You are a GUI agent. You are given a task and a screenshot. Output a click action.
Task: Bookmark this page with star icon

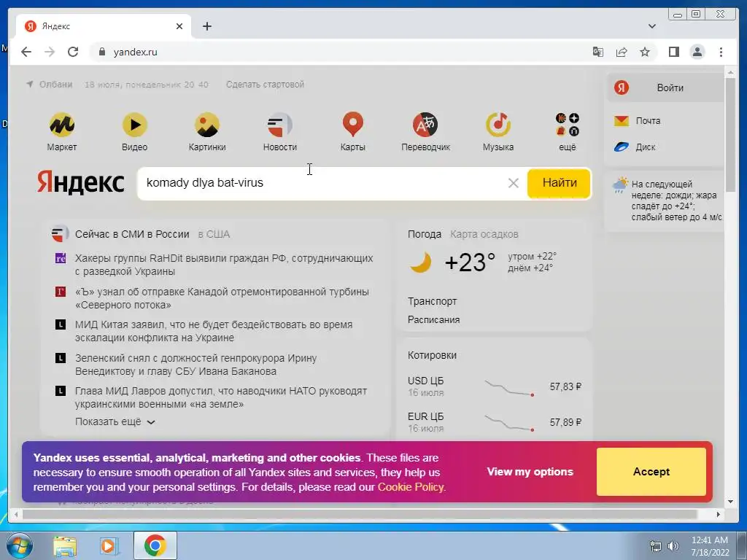coord(645,52)
